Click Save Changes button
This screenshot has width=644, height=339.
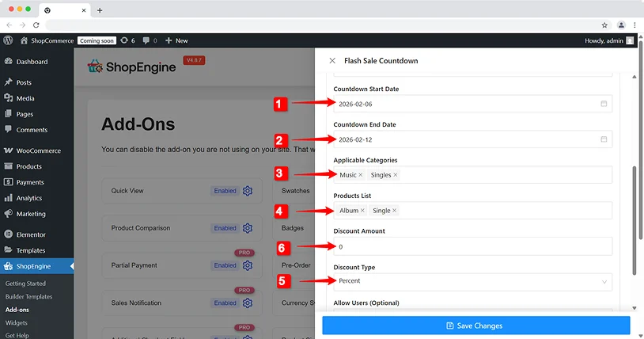click(476, 326)
